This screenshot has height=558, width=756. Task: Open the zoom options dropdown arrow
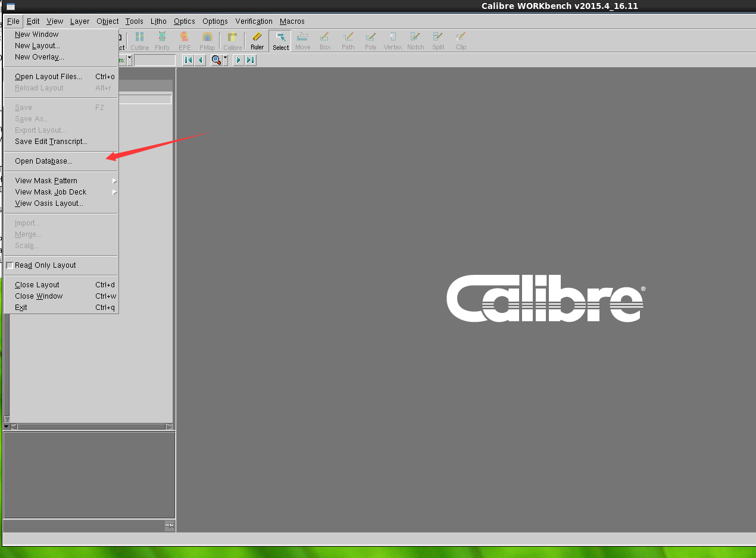pos(226,60)
